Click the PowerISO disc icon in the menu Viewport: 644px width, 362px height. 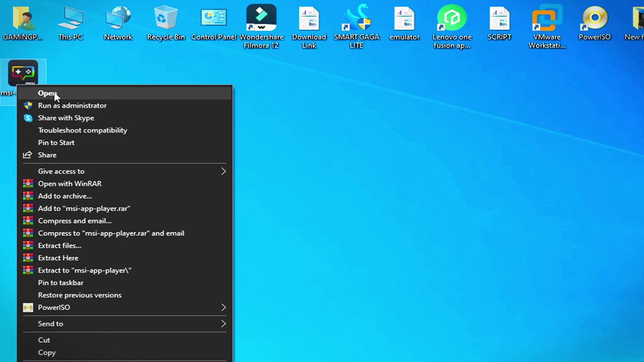[x=28, y=307]
